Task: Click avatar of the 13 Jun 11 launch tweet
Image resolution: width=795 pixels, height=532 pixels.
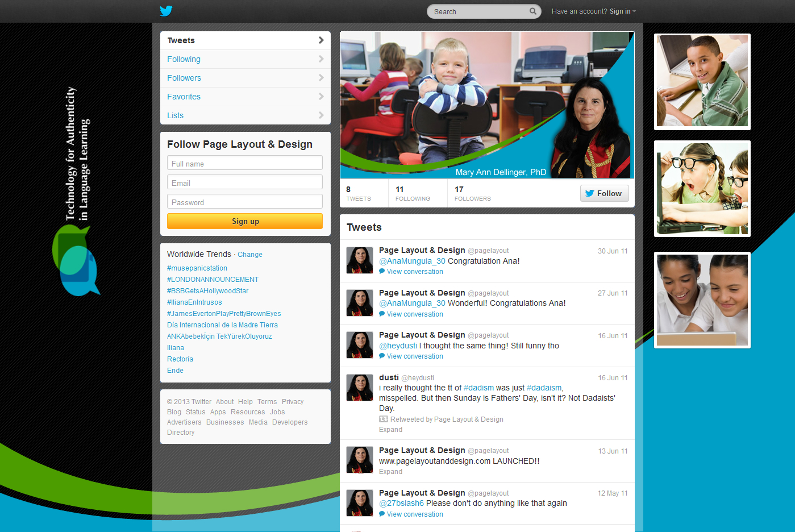Action: point(360,460)
